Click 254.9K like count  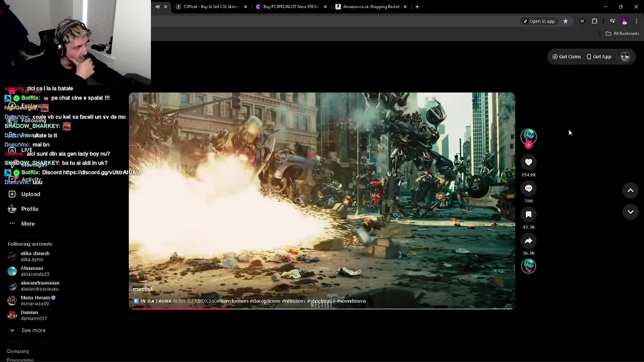point(528,175)
